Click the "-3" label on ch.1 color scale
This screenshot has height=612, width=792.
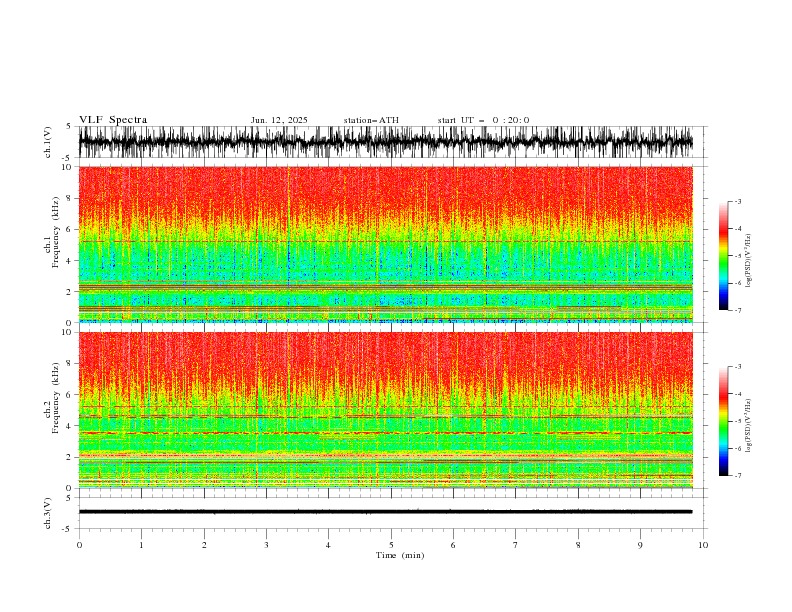[738, 201]
